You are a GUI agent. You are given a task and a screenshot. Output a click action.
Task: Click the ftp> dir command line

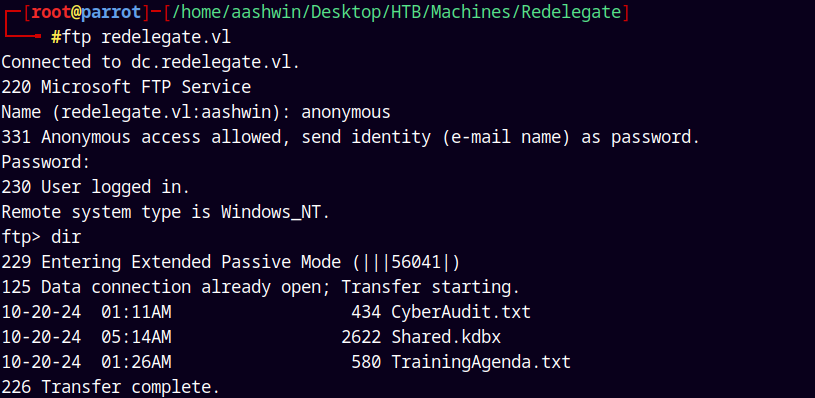pos(42,237)
